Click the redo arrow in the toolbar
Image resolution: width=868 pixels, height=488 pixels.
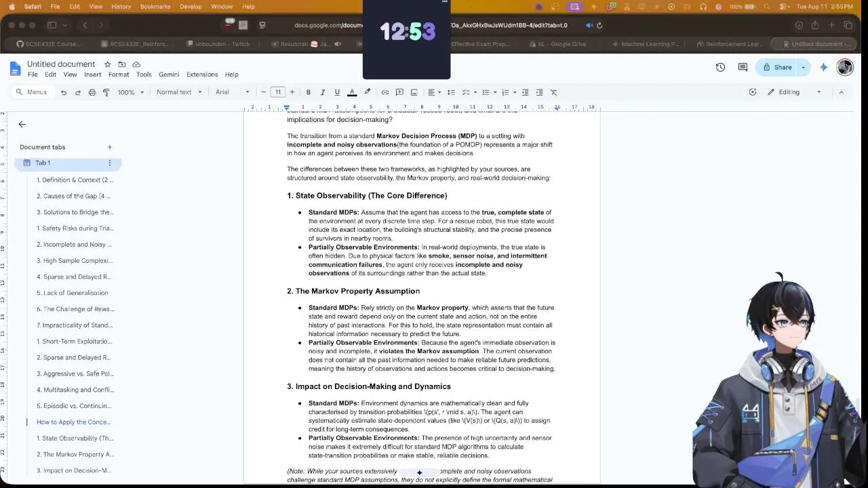(x=78, y=92)
